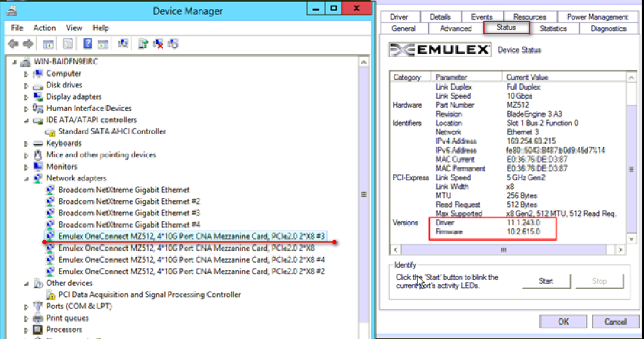Image resolution: width=644 pixels, height=339 pixels.
Task: Click the Category column header
Action: [x=410, y=77]
